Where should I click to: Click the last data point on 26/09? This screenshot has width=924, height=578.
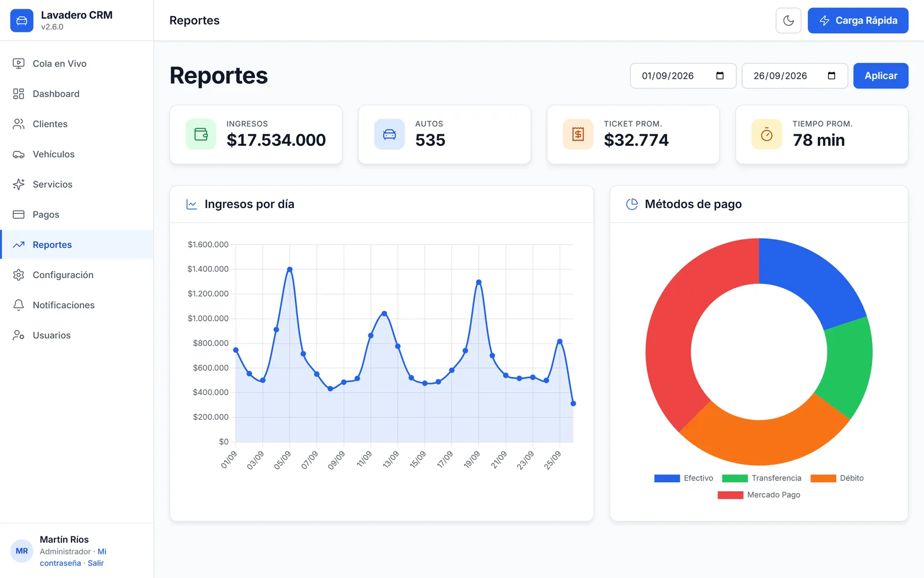pos(573,403)
